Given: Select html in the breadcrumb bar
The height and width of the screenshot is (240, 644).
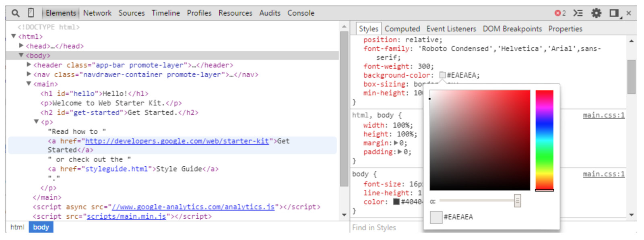Looking at the screenshot, I should click(x=17, y=227).
